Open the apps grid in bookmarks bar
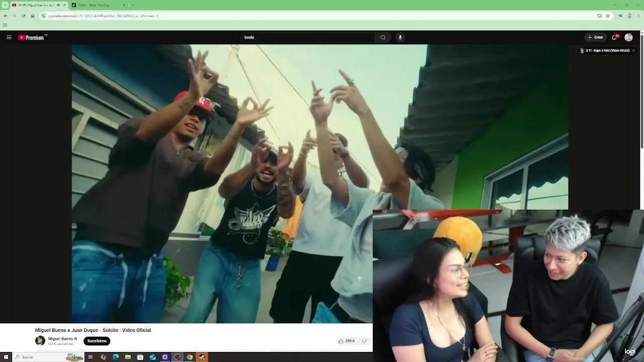This screenshot has width=644, height=362. [x=5, y=25]
